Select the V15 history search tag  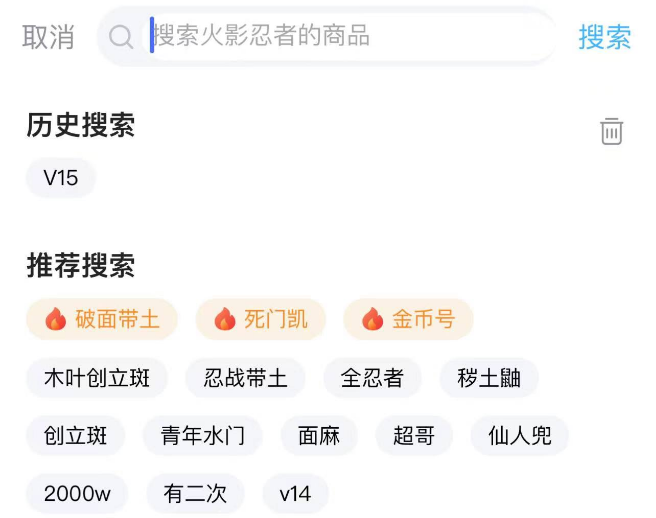(x=61, y=179)
